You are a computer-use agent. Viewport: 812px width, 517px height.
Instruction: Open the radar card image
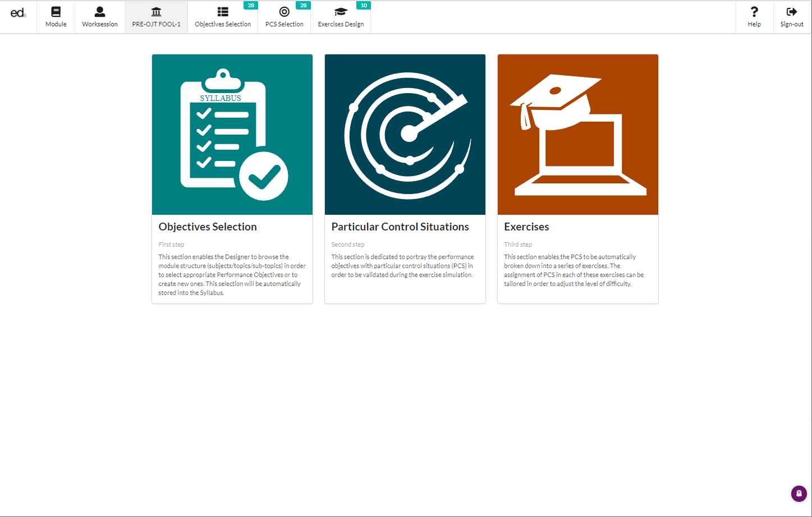coord(405,135)
